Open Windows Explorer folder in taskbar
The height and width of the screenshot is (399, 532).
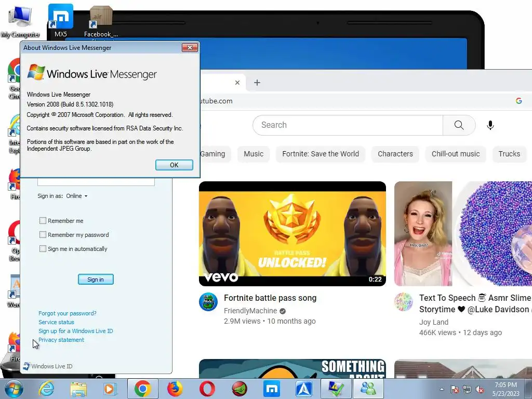(78, 389)
